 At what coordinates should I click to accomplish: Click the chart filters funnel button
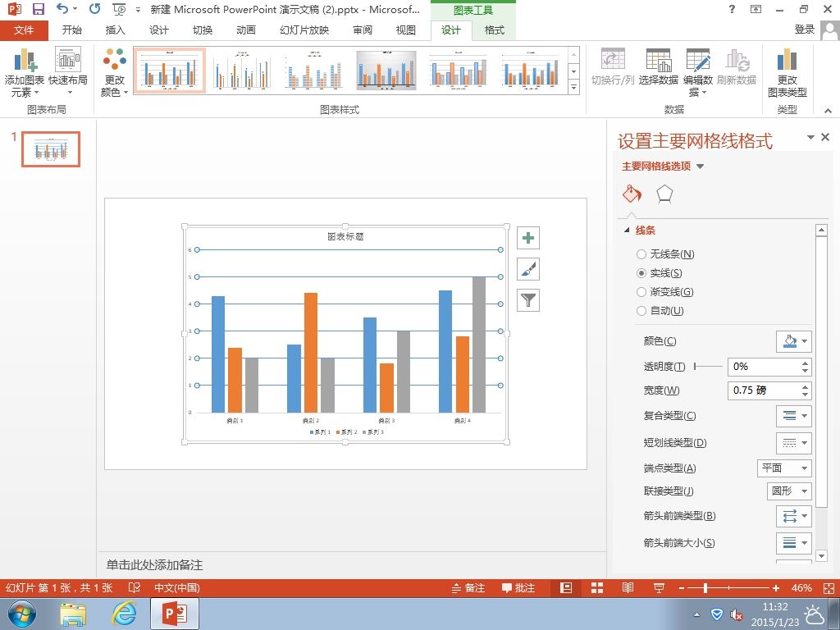[x=528, y=300]
